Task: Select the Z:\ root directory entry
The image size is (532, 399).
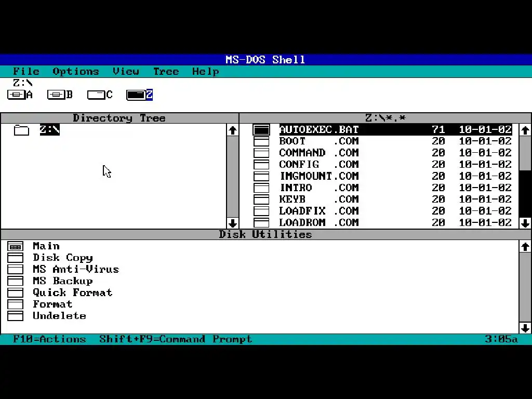Action: point(49,130)
